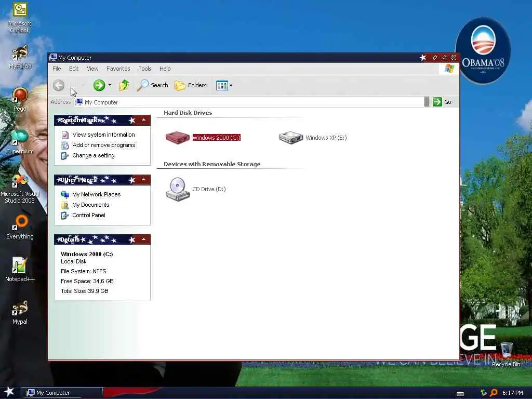Open the Help menu
Viewport: 532px width, 399px height.
pyautogui.click(x=165, y=69)
